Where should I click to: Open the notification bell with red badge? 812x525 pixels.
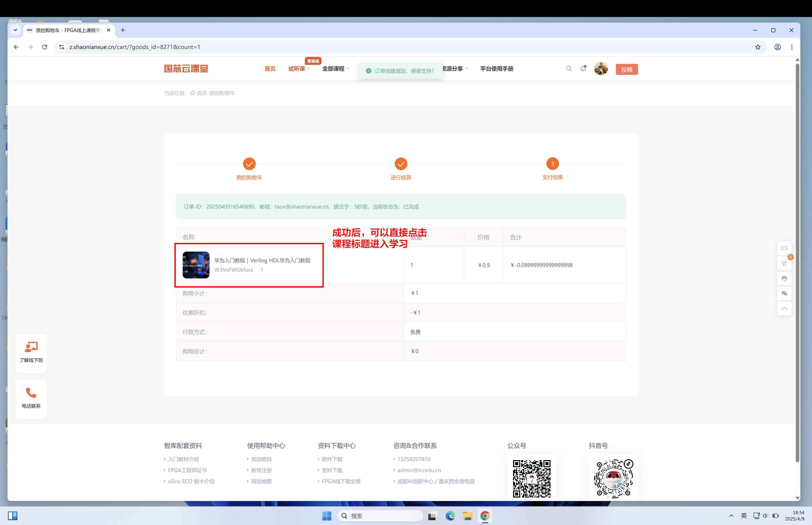[583, 68]
